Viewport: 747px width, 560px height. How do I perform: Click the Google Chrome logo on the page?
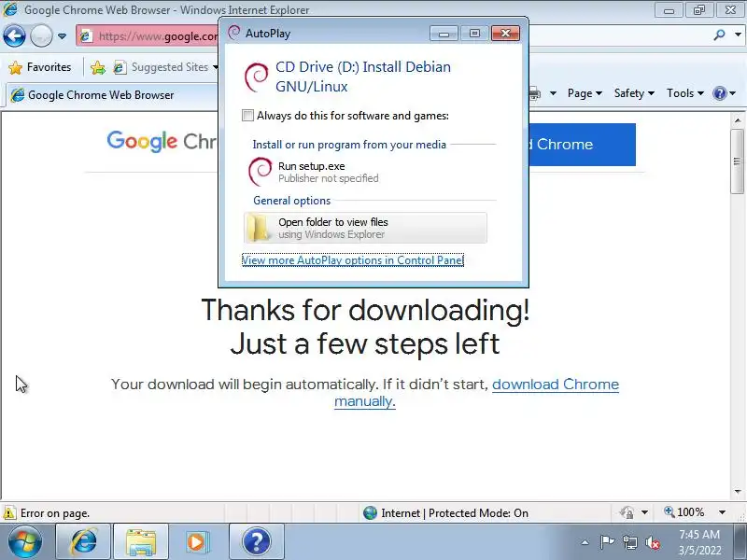pos(162,141)
